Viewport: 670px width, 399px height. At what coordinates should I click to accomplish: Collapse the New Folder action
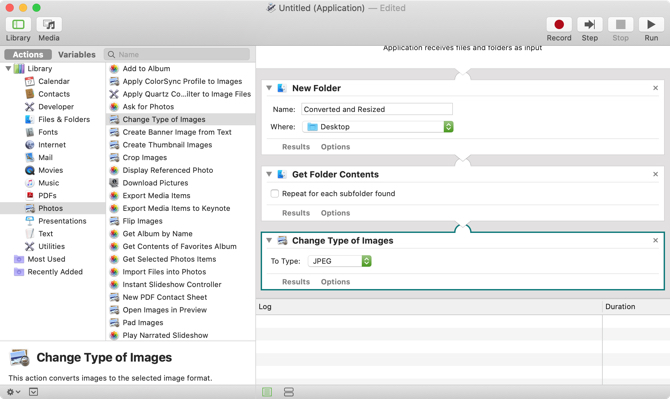pos(269,88)
